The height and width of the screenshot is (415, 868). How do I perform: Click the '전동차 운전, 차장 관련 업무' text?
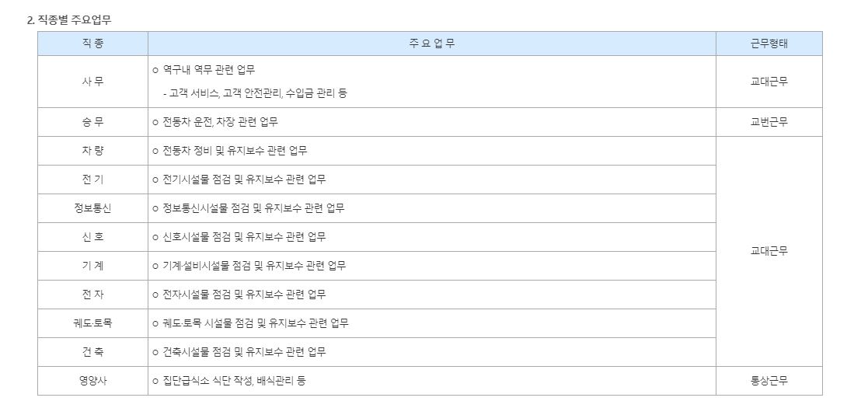219,122
